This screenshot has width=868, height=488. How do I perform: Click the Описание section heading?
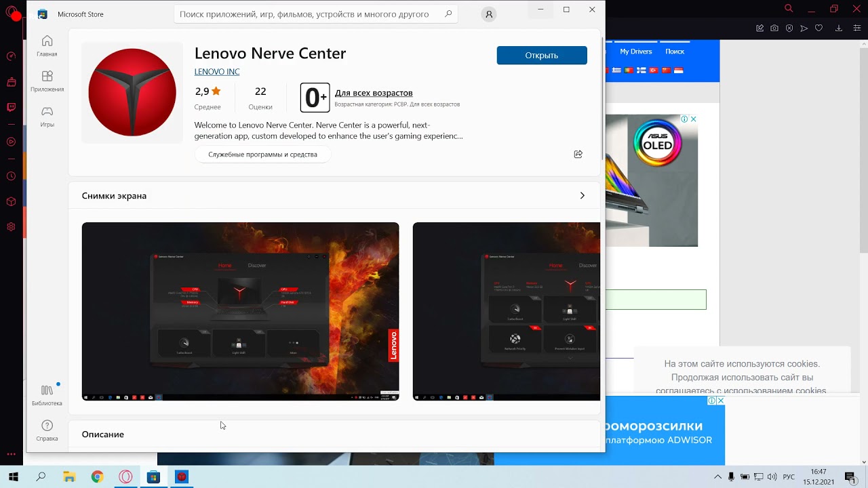(103, 434)
